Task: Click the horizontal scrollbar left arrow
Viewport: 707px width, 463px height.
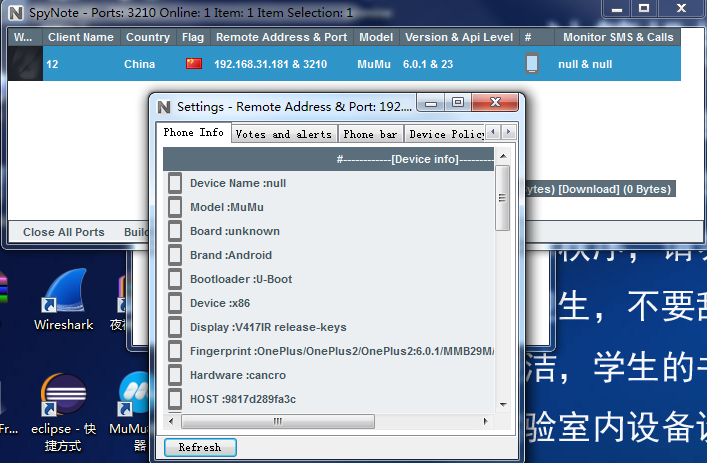Action: [x=171, y=422]
